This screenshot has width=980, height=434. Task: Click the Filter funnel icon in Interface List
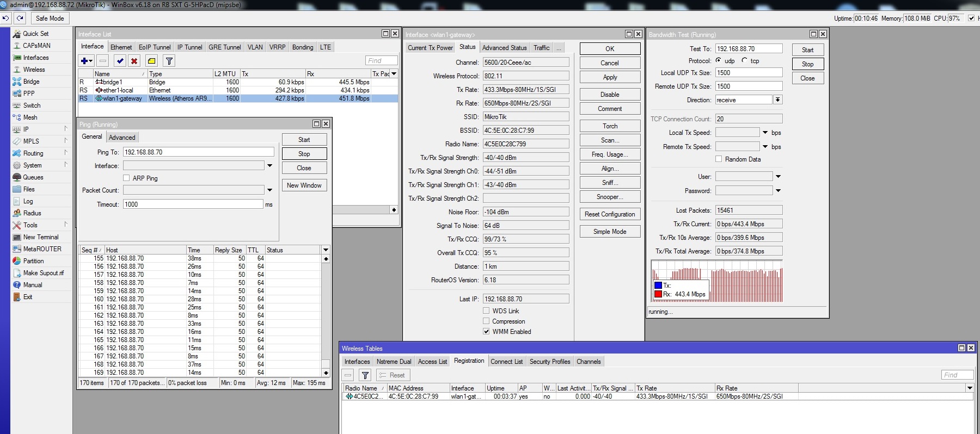click(x=169, y=61)
